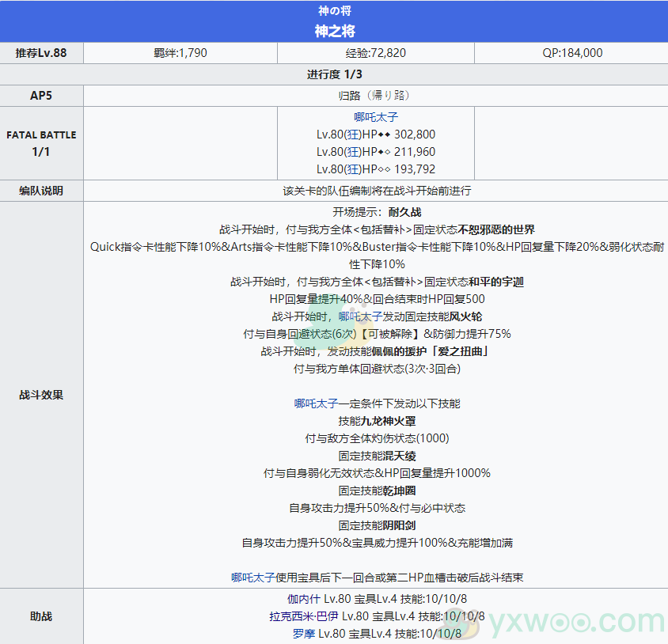Select the 固定技能混天绫 skill name
The width and height of the screenshot is (668, 644).
coord(377,456)
